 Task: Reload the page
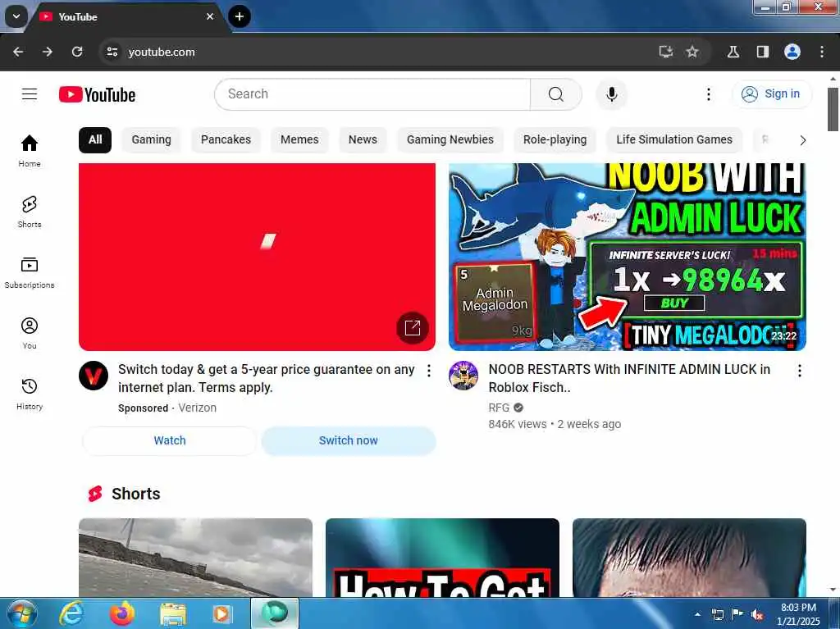point(77,52)
